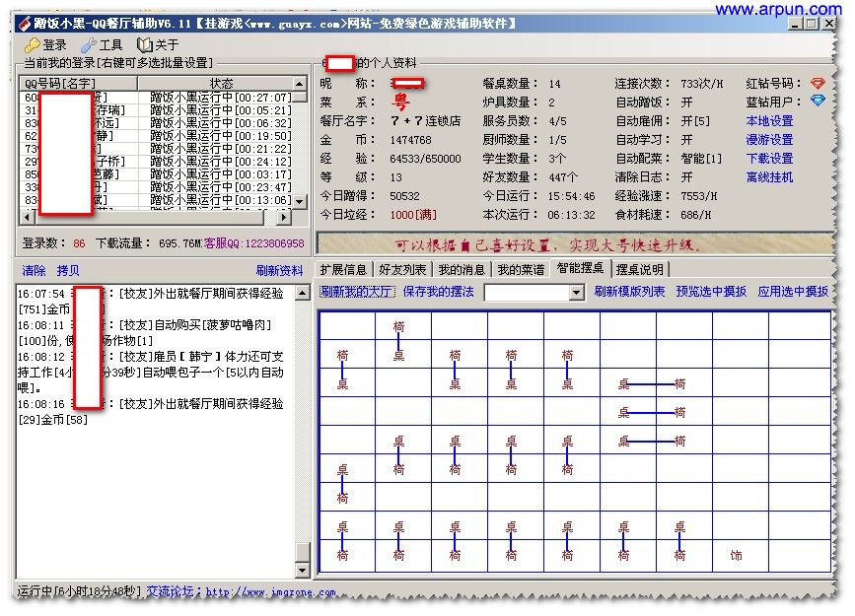Click log panel scroll up arrow
855x616 pixels.
pos(302,294)
